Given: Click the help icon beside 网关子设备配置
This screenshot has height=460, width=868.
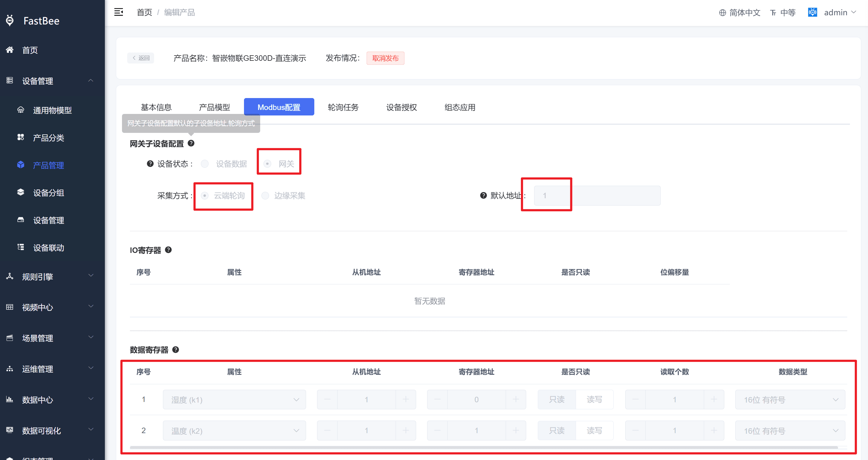Looking at the screenshot, I should pyautogui.click(x=191, y=143).
